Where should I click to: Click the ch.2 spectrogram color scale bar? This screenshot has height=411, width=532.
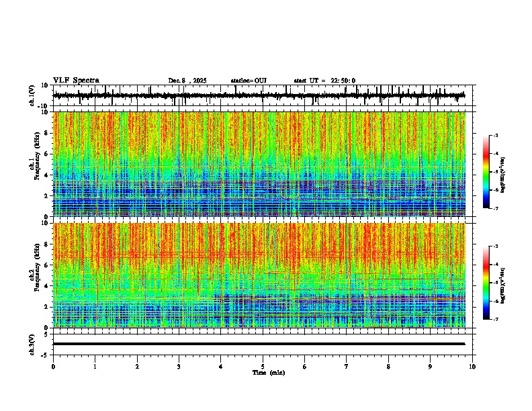point(486,283)
